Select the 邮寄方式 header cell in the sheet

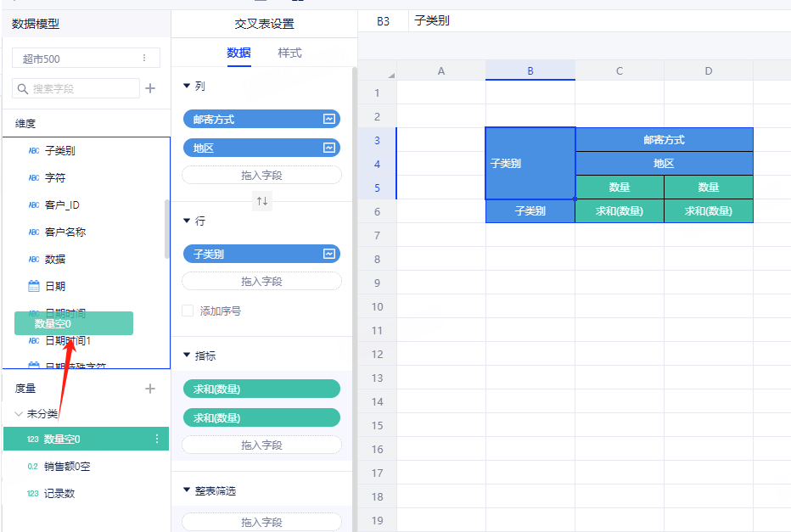click(x=664, y=140)
